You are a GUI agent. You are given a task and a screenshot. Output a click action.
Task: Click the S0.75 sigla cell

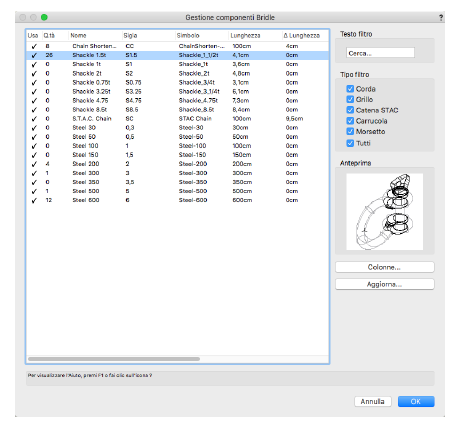133,82
